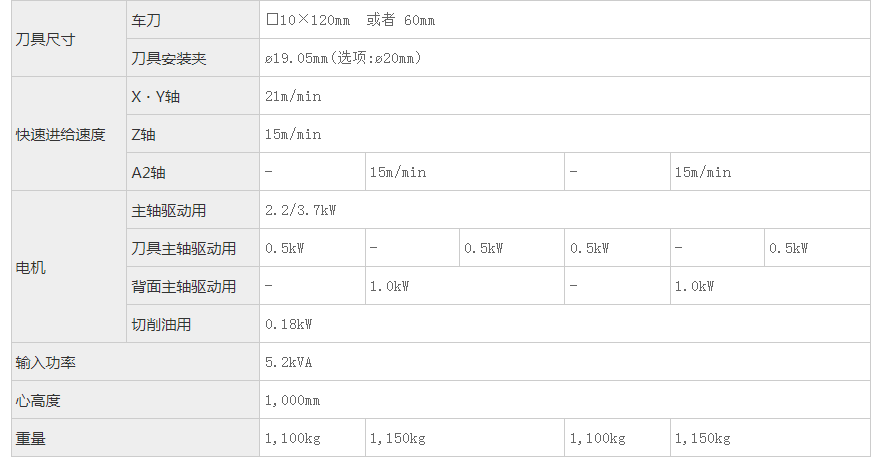The image size is (880, 469).
Task: Click the 2.2/3.7kW power value
Action: pos(301,211)
